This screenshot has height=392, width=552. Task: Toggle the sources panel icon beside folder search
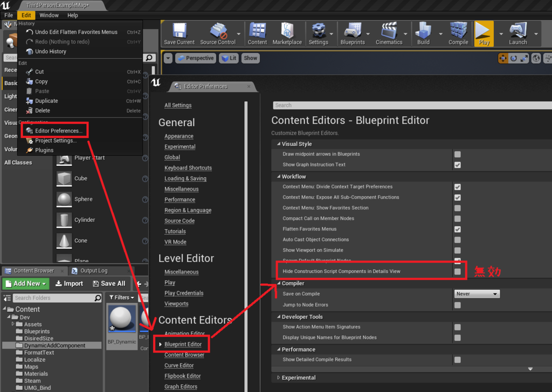click(x=7, y=298)
